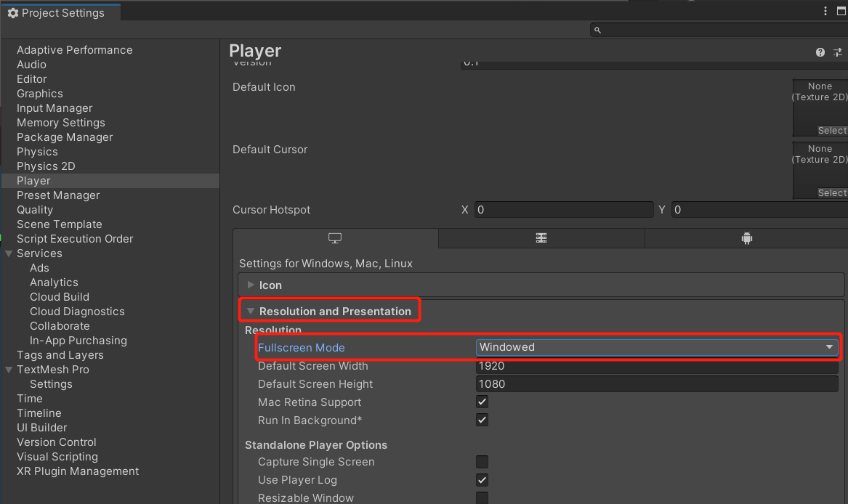The width and height of the screenshot is (848, 504).
Task: Enable Resizable Window checkbox
Action: coord(482,498)
